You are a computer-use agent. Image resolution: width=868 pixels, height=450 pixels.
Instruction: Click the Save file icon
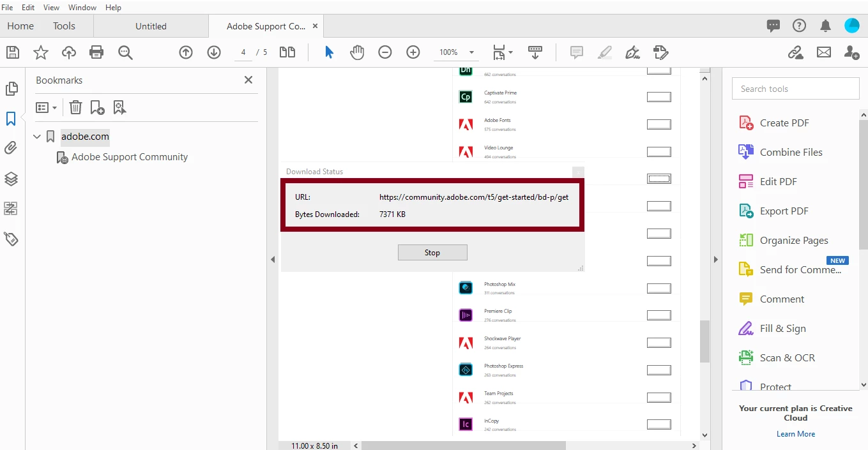coord(12,52)
